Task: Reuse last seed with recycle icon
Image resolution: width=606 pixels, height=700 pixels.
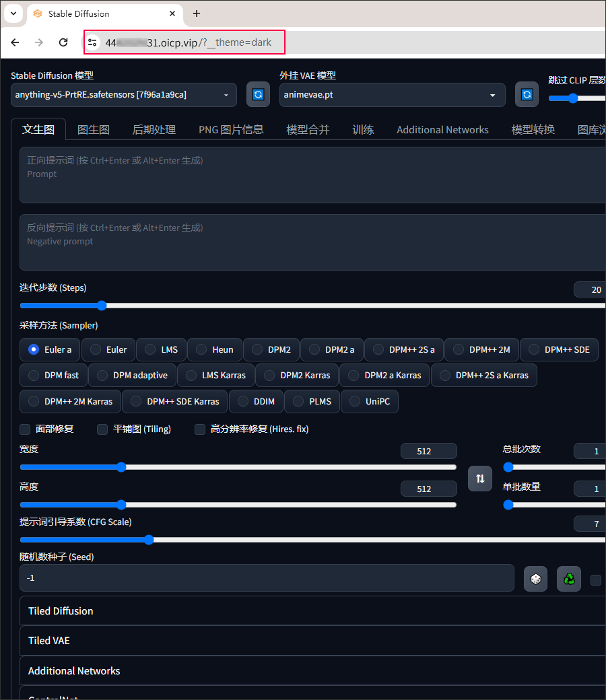Action: [569, 579]
